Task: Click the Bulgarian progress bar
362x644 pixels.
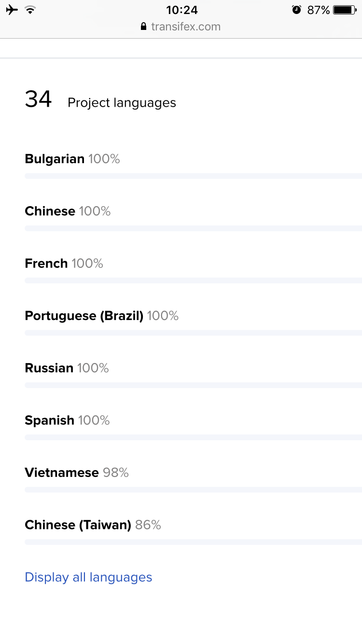Action: click(x=193, y=176)
